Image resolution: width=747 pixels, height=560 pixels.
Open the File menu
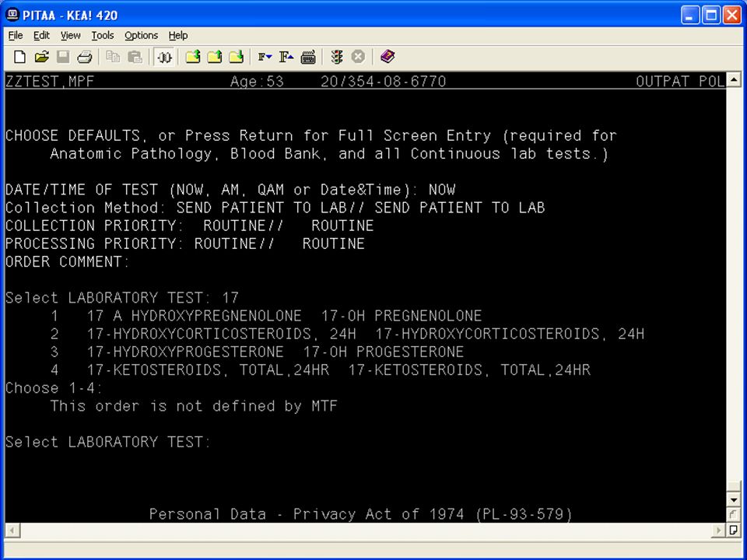click(x=16, y=35)
